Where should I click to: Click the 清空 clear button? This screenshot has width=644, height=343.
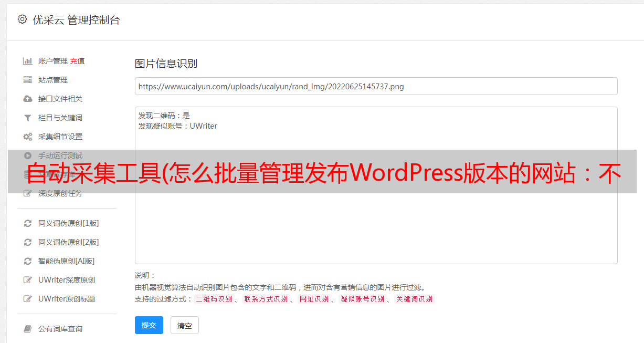(185, 325)
